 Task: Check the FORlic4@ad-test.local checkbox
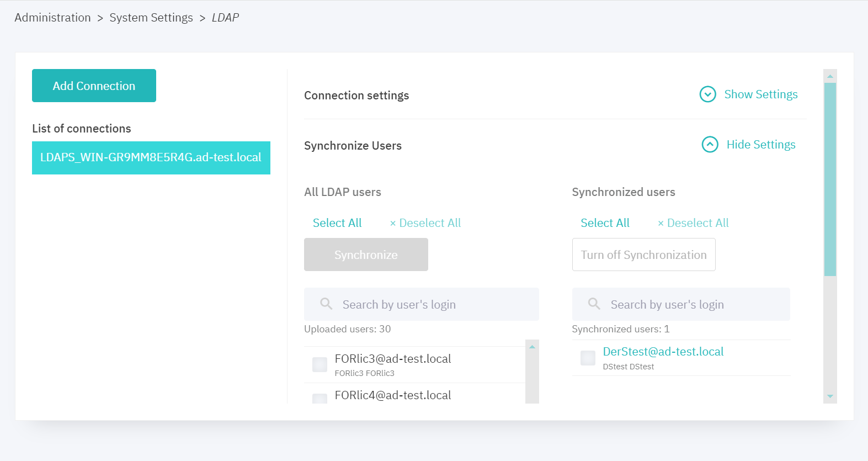319,399
